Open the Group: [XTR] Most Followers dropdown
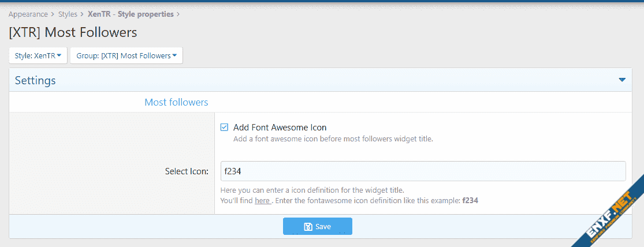The width and height of the screenshot is (644, 247). pos(126,56)
